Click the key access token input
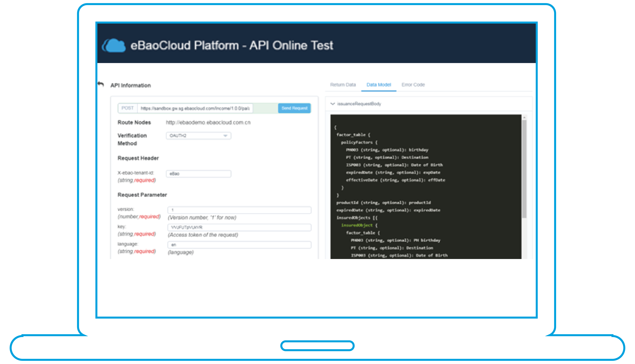 239,227
